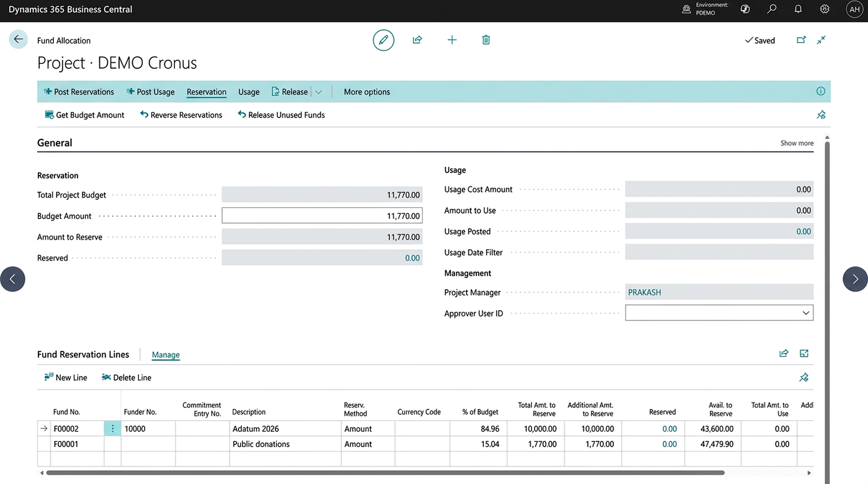
Task: Open the Copilot icon in top bar
Action: tap(745, 9)
